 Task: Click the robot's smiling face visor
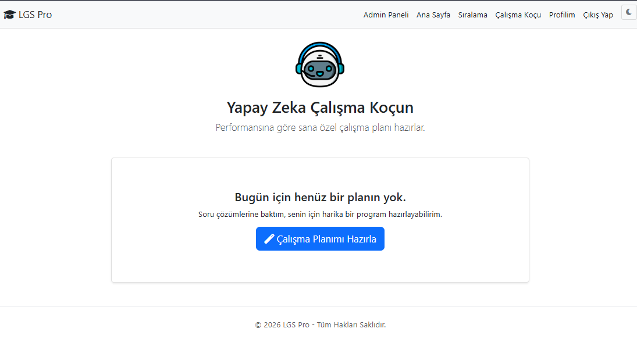[320, 71]
